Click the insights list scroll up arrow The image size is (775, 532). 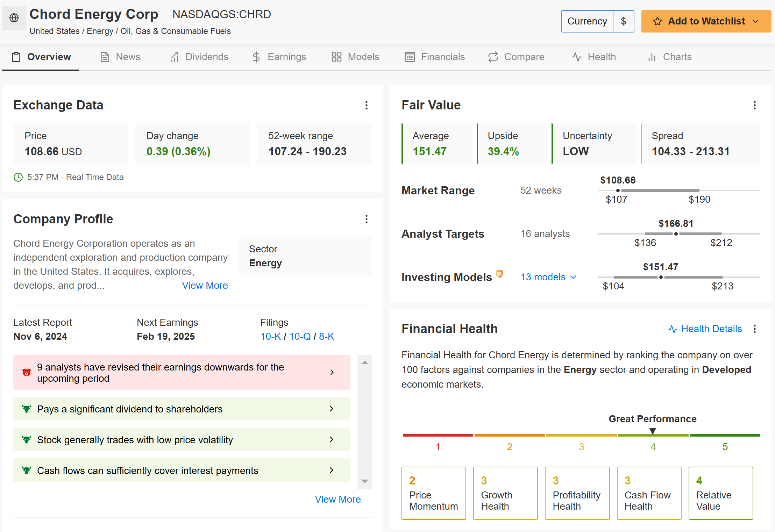[365, 362]
